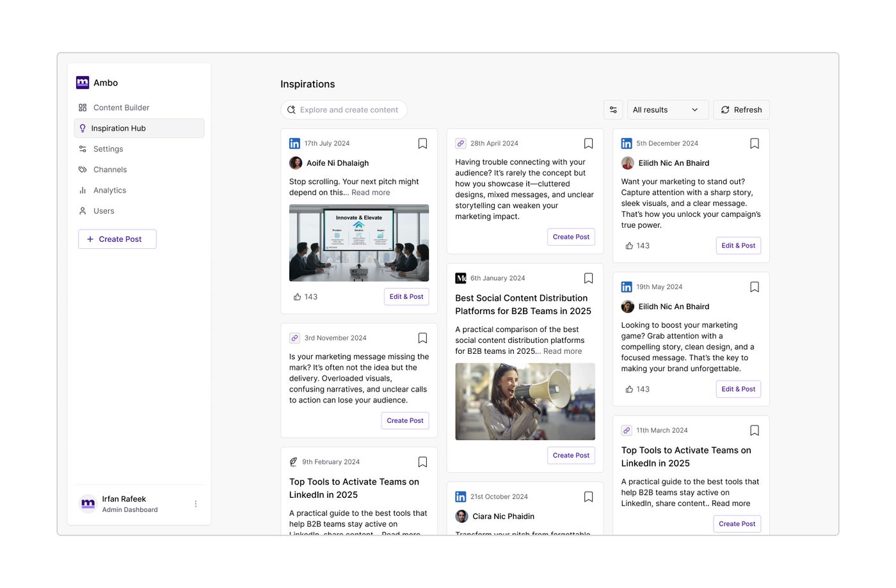The image size is (896, 588).
Task: Click the LinkedIn icon on 17th July 2024 post
Action: click(x=294, y=143)
